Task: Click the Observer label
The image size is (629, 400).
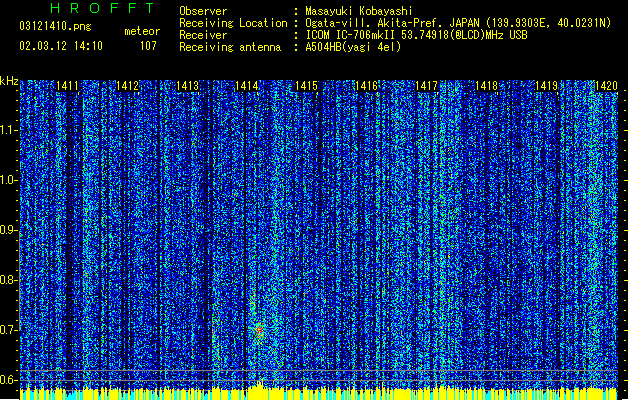Action: pyautogui.click(x=203, y=11)
